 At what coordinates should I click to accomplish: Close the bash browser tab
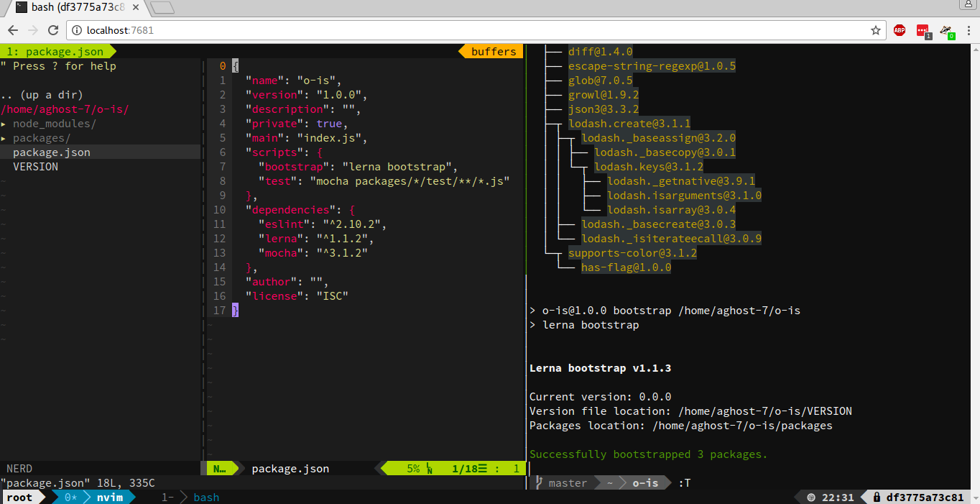(135, 8)
